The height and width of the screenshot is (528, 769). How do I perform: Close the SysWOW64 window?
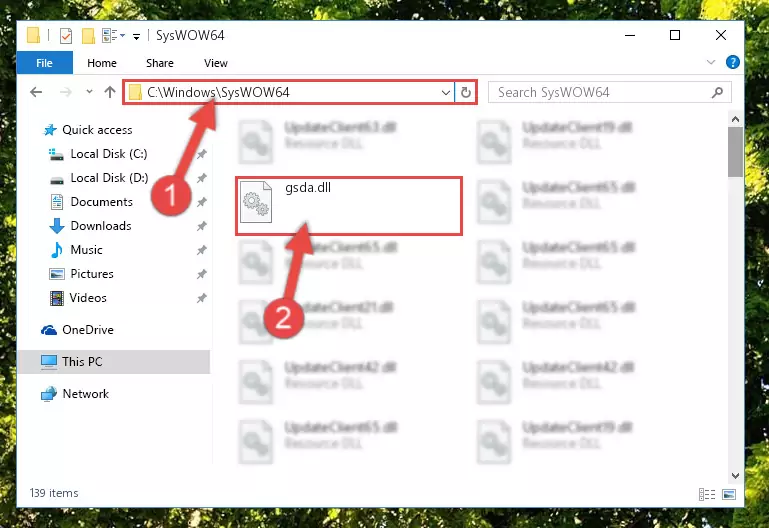point(720,35)
